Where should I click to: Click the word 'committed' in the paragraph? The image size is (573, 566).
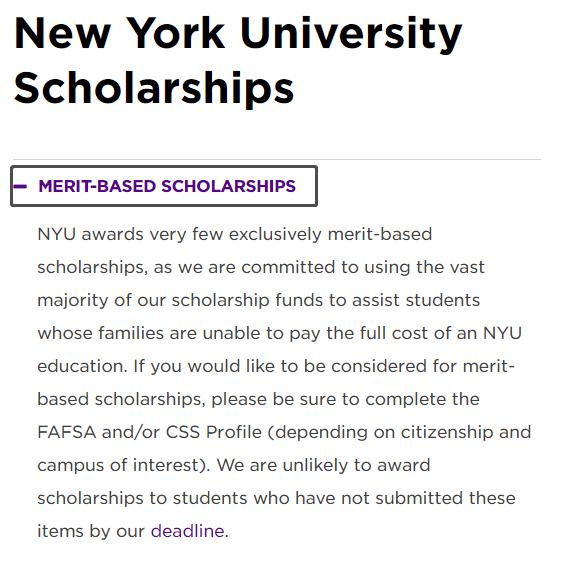288,267
